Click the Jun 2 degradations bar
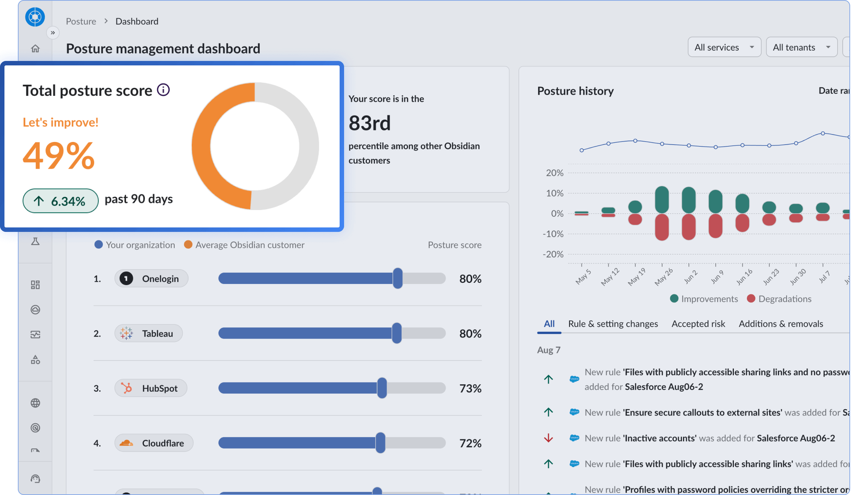This screenshot has width=868, height=495. point(689,227)
